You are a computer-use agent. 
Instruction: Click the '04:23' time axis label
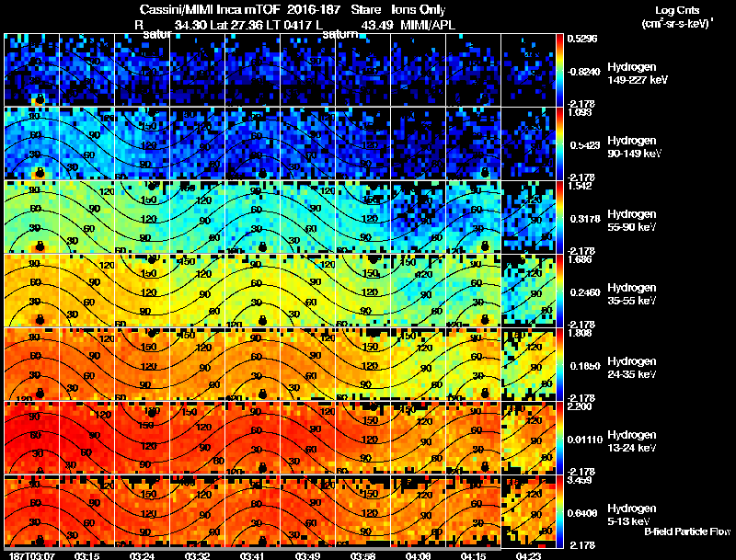(528, 555)
